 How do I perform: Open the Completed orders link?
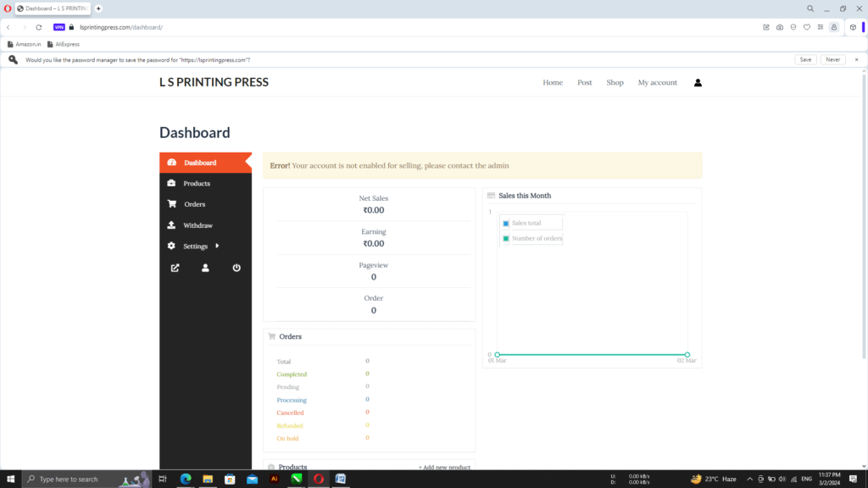(292, 374)
